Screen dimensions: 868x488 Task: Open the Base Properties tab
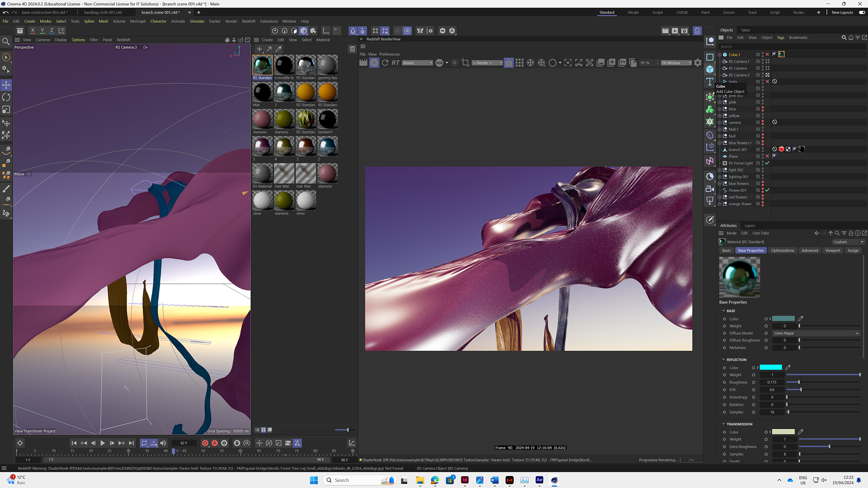pyautogui.click(x=750, y=250)
